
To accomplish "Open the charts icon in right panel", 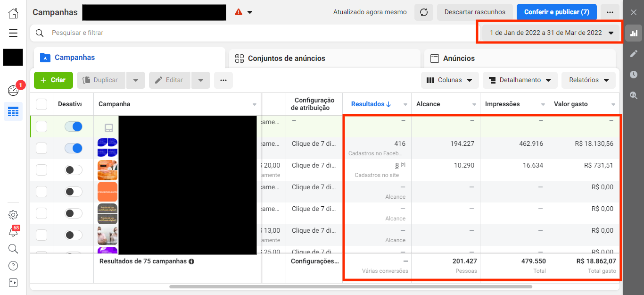I will (634, 33).
